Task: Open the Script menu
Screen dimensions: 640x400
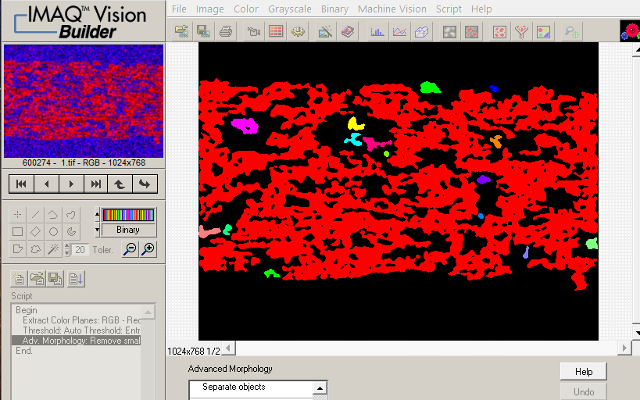Action: pyautogui.click(x=449, y=9)
